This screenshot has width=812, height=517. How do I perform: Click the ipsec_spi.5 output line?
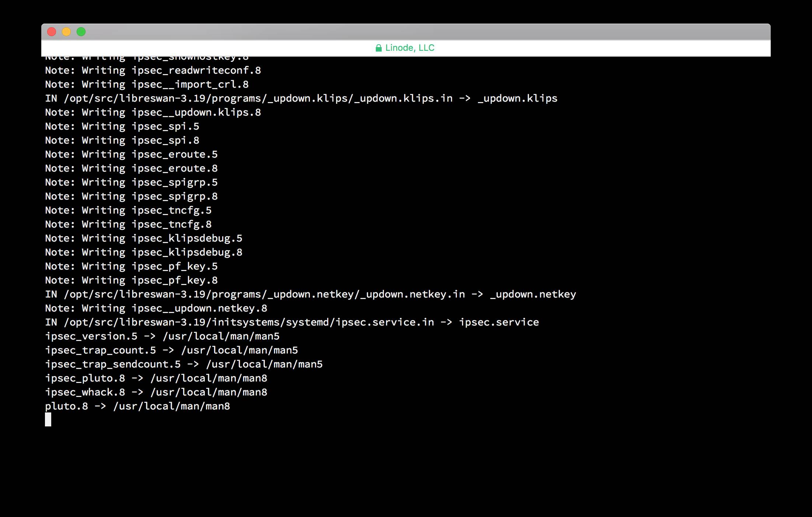click(x=122, y=126)
